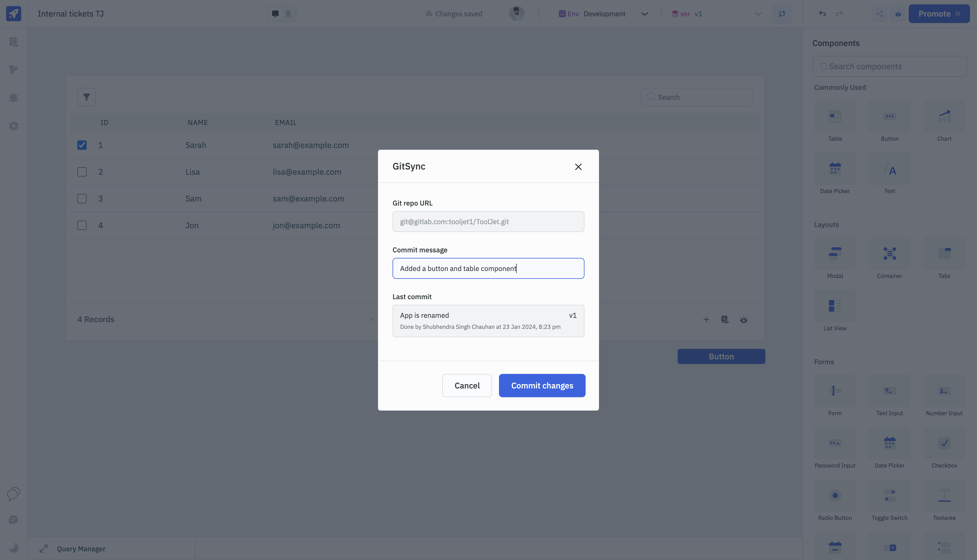Click the Commit changes button
The width and height of the screenshot is (977, 560).
click(542, 385)
